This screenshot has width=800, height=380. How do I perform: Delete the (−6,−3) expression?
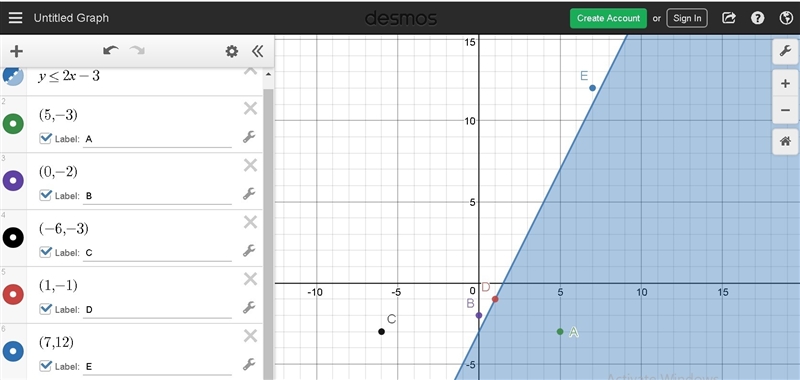point(250,222)
